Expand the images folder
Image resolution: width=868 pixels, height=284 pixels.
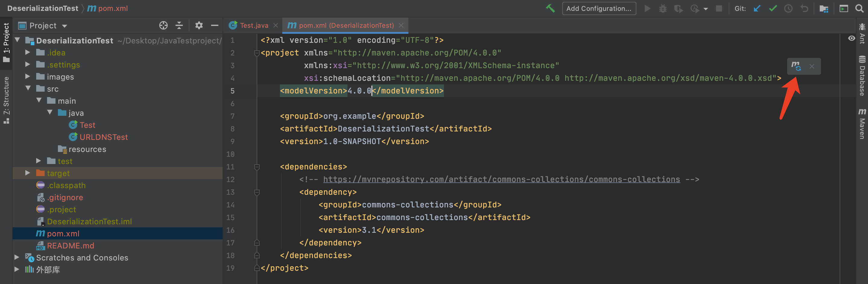28,77
